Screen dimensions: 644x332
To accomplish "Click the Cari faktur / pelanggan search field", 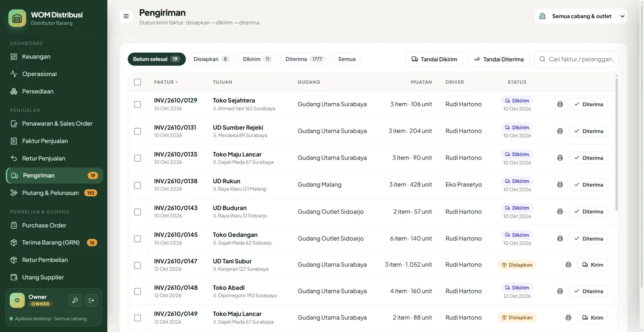I will (x=576, y=59).
